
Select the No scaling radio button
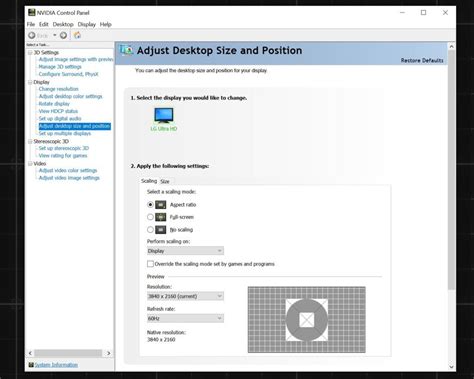coord(150,230)
